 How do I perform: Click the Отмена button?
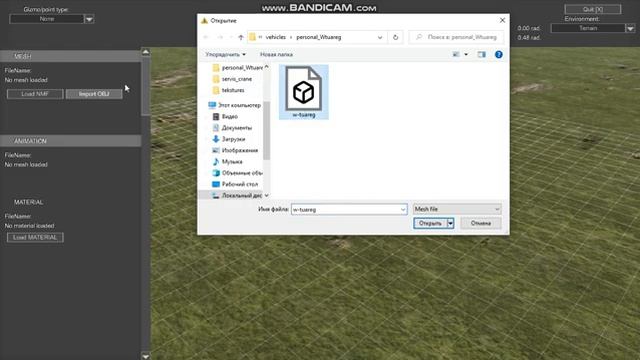[x=481, y=223]
